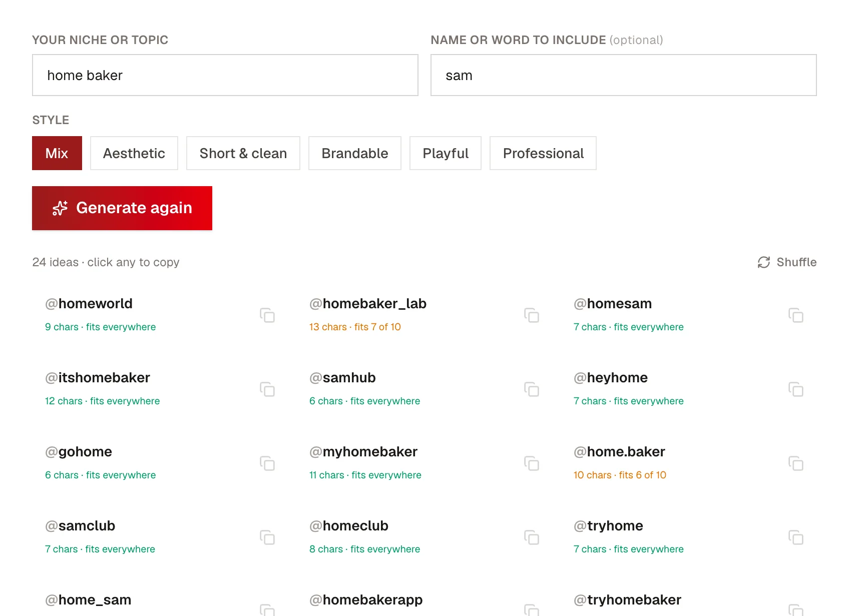This screenshot has width=849, height=616.
Task: Click the @tryhome handle text
Action: point(608,526)
